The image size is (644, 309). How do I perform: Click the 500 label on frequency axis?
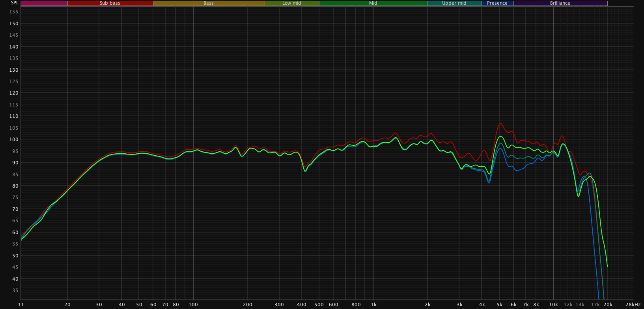coord(319,305)
